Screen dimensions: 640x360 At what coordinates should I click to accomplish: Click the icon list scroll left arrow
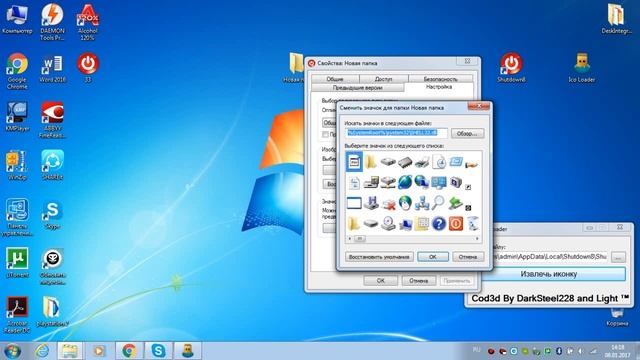coord(349,238)
